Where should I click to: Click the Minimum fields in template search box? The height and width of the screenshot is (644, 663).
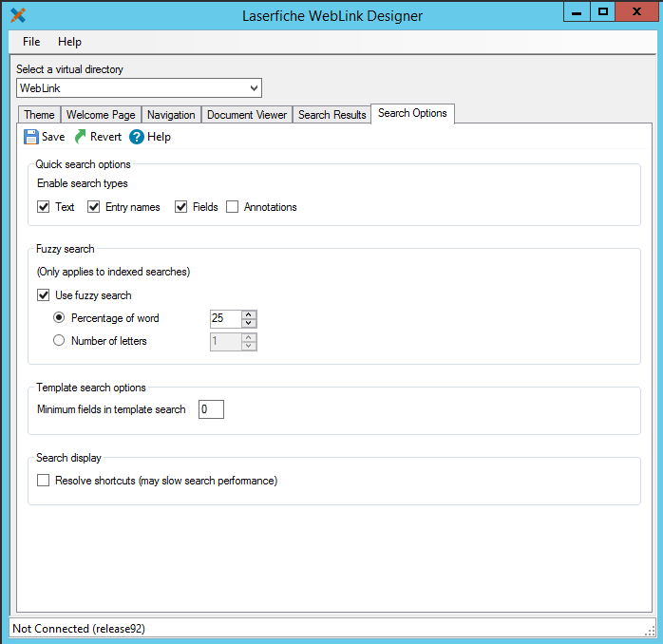[x=211, y=409]
